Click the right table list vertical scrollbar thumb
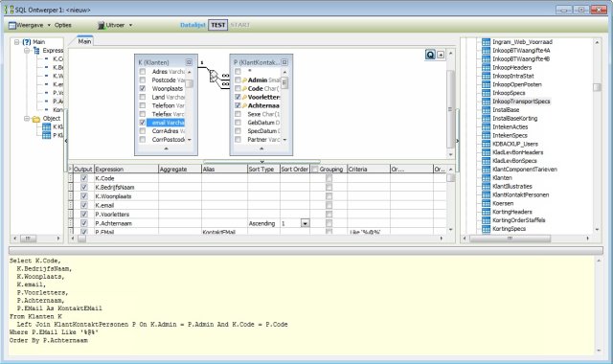The width and height of the screenshot is (613, 364). pyautogui.click(x=597, y=87)
